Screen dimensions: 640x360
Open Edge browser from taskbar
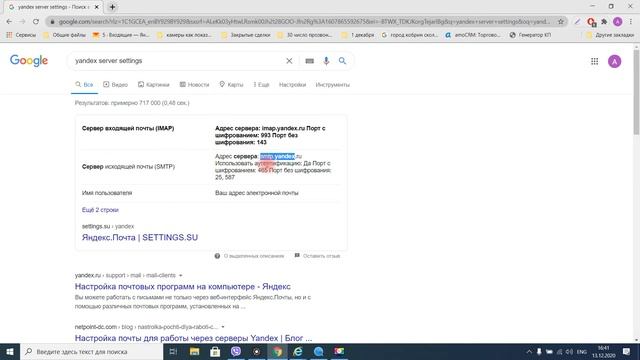(x=318, y=351)
